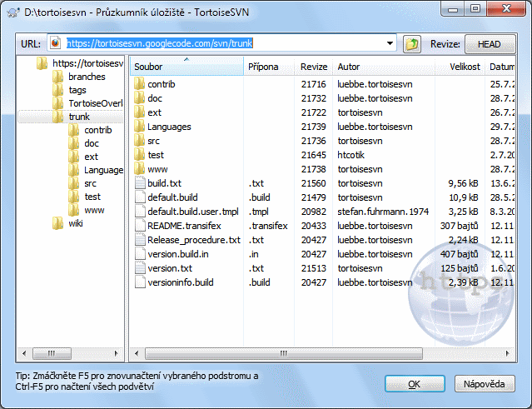Click the Firefox page icon in URL box
This screenshot has height=409, width=532.
[x=55, y=43]
